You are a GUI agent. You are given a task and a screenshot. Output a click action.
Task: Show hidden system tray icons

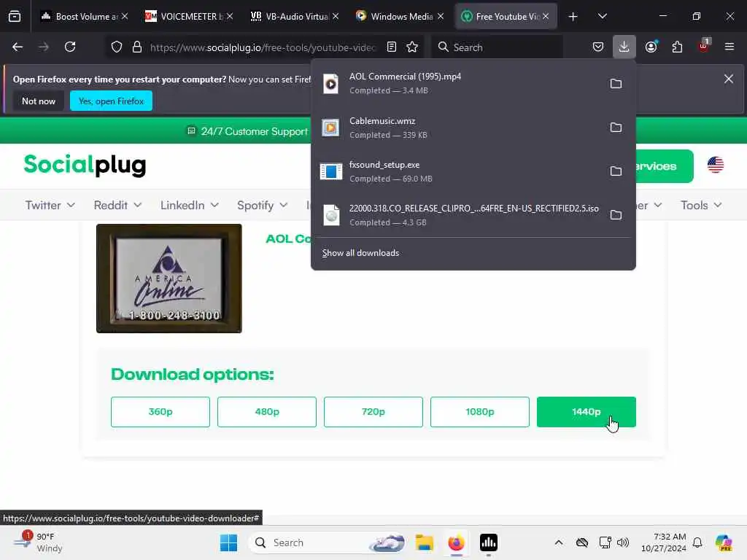pyautogui.click(x=559, y=542)
